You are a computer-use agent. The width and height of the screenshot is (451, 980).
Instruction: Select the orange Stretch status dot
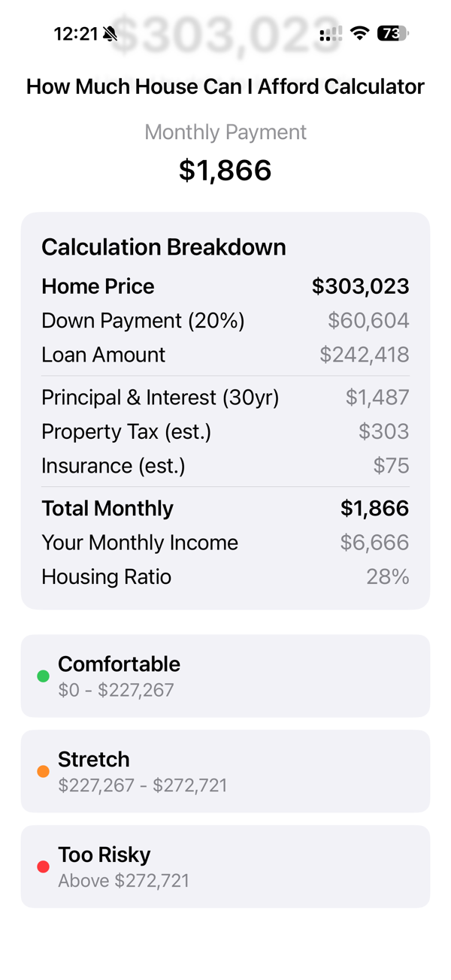click(x=43, y=771)
